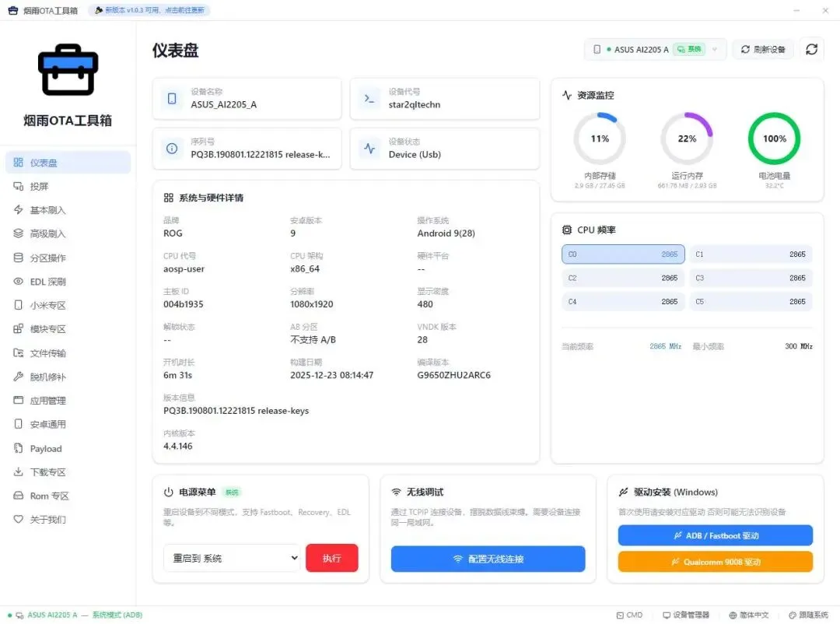Click the 下载专区 download icon
The image size is (840, 624).
(18, 472)
